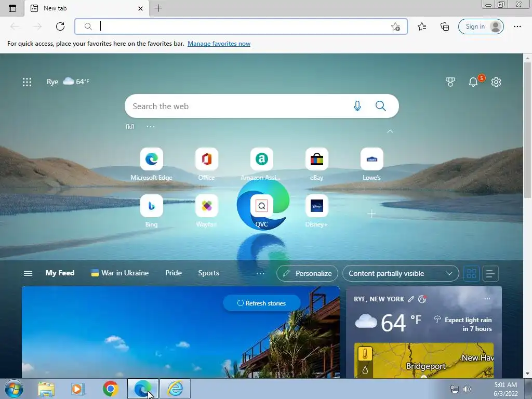Open the Favorites list icon
This screenshot has width=532, height=399.
pyautogui.click(x=422, y=26)
